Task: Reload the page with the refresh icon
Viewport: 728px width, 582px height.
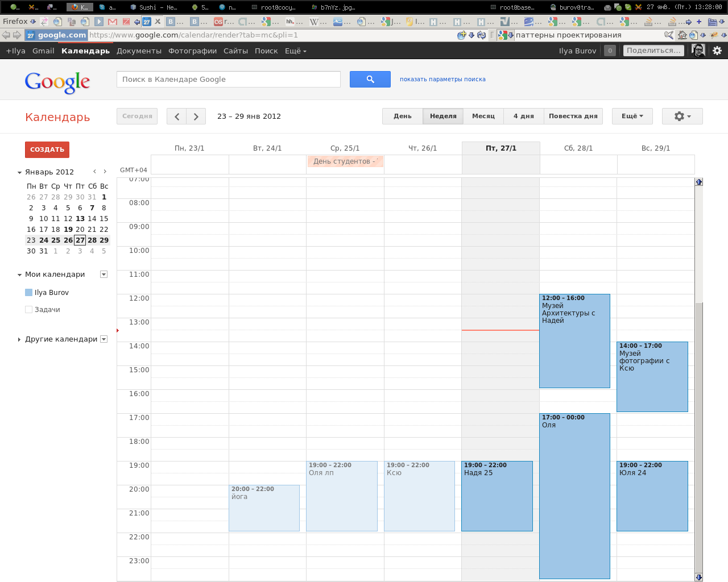Action: click(x=482, y=35)
